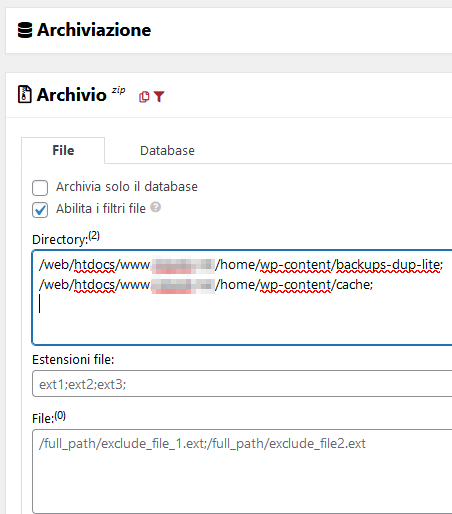Viewport: 452px width, 514px height.
Task: Click inside the Directory filter textarea
Action: (242, 297)
